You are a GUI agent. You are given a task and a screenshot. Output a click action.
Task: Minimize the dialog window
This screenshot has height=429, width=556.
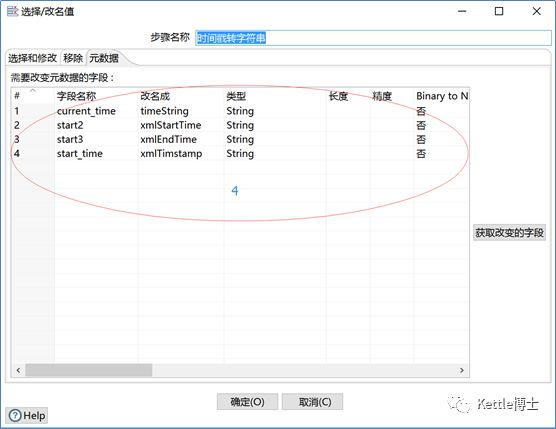[x=462, y=11]
